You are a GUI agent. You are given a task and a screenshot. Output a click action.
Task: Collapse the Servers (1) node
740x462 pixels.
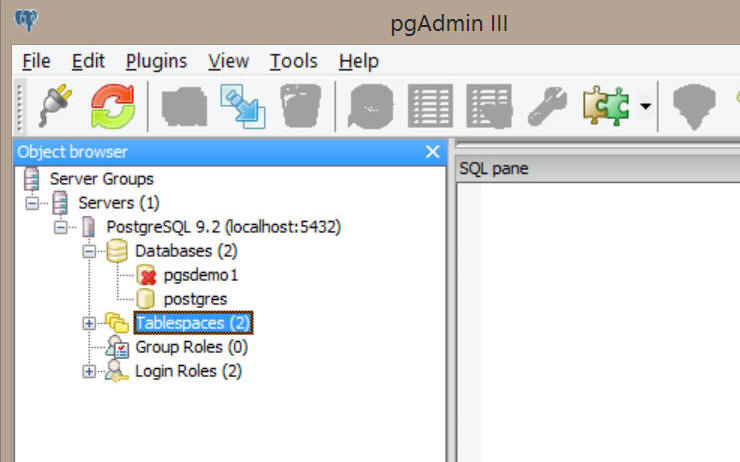pos(32,203)
